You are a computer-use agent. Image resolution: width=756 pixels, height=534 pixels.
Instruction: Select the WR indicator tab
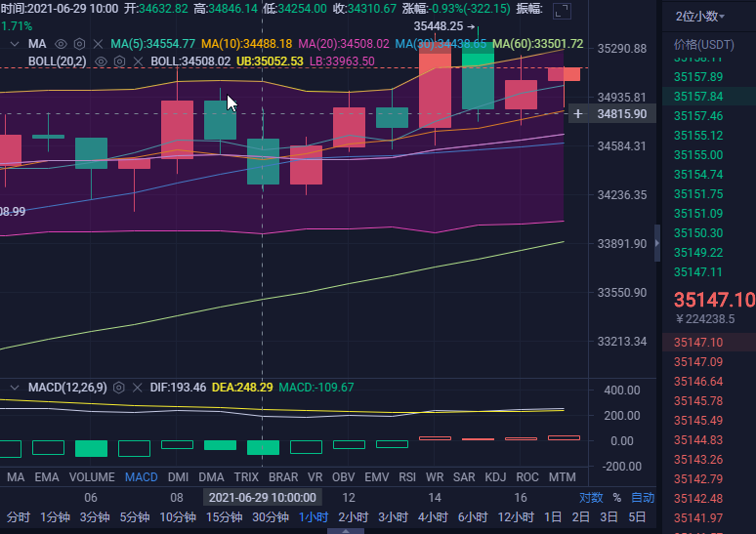point(435,477)
